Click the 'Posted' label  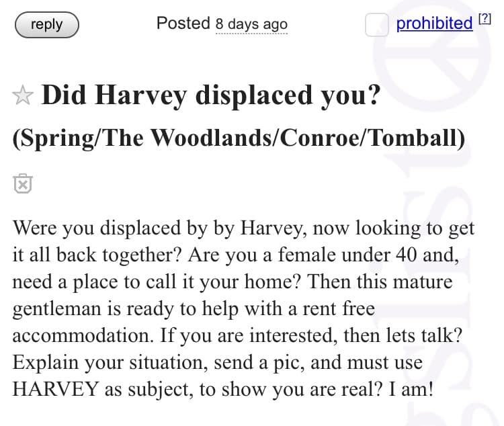point(183,24)
